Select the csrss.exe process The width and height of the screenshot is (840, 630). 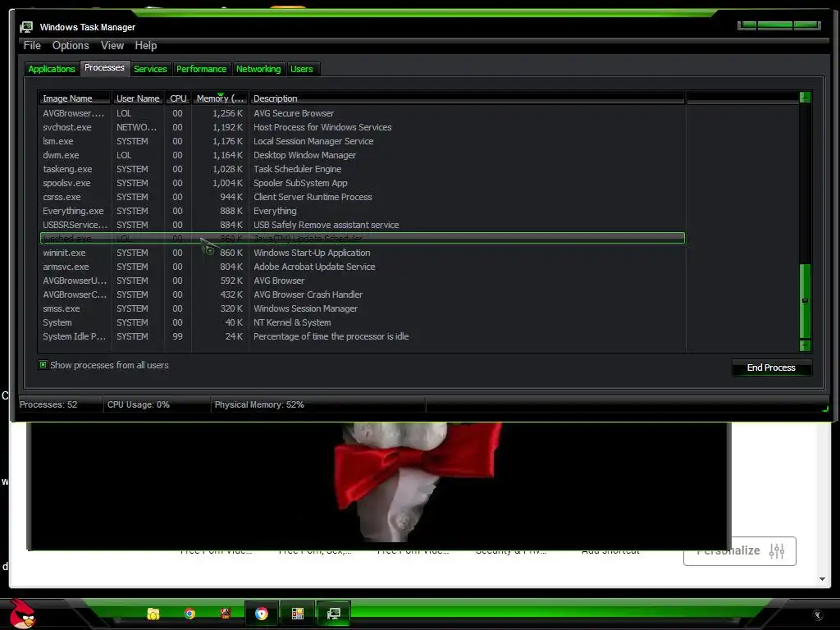[x=363, y=197]
